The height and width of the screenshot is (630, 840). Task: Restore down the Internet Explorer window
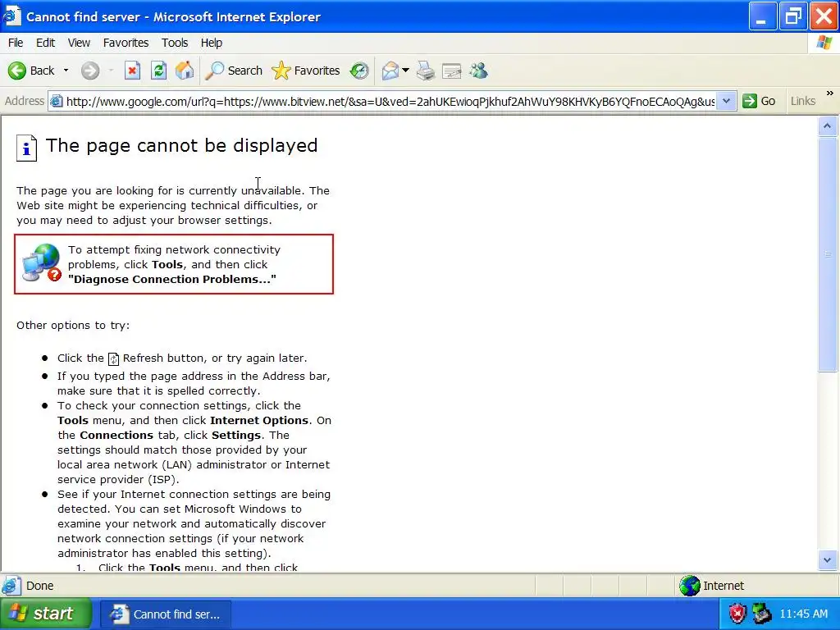793,16
